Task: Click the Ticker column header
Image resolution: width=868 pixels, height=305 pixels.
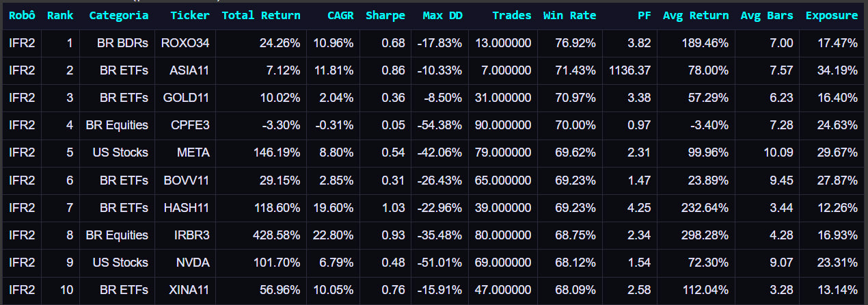Action: pyautogui.click(x=190, y=16)
